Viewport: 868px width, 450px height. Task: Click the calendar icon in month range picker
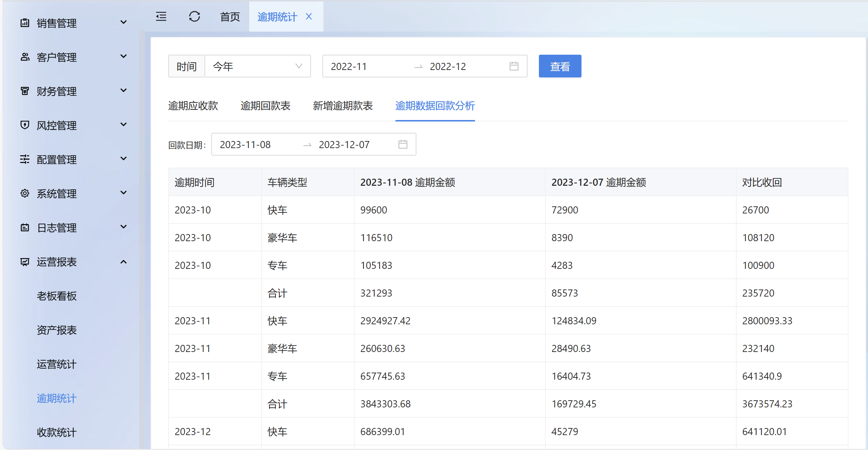[514, 66]
